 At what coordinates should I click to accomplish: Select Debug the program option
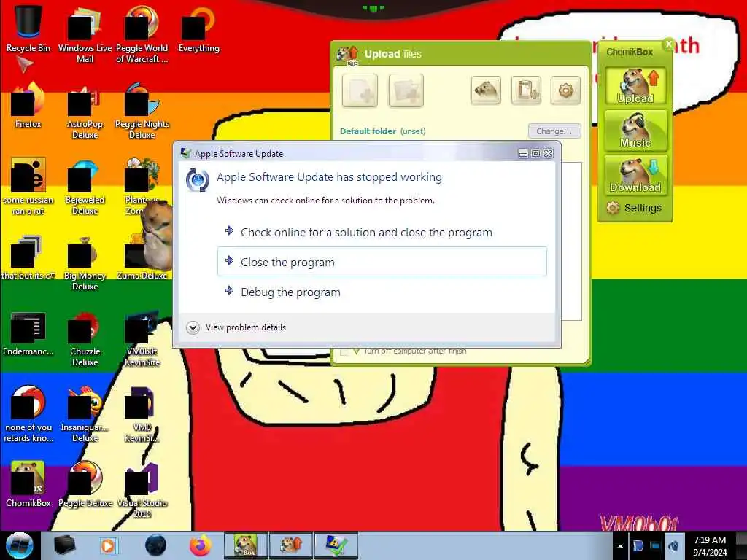pos(382,292)
